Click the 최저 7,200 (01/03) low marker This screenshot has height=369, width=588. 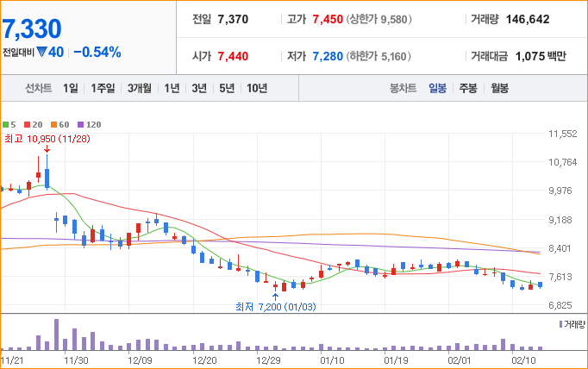point(276,307)
